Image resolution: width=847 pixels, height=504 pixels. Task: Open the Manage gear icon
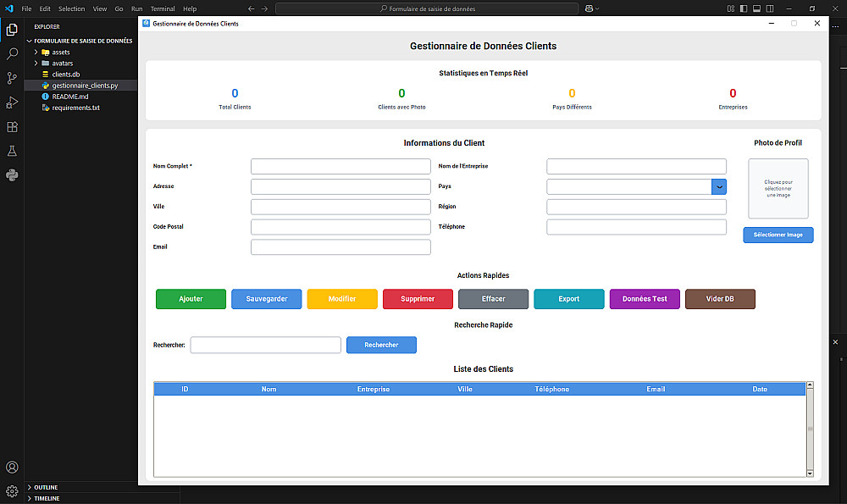coord(12,491)
